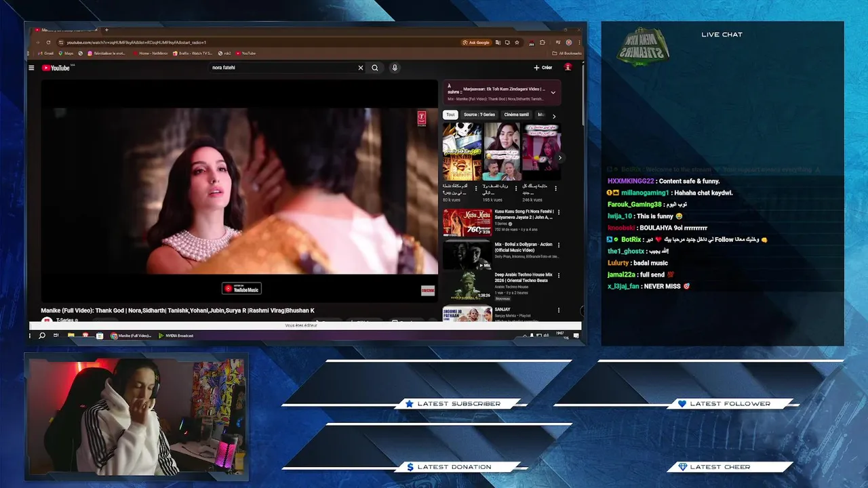Open the Deep Arabic Techno mix options menu
Screen dimensions: 868x488
coord(558,277)
